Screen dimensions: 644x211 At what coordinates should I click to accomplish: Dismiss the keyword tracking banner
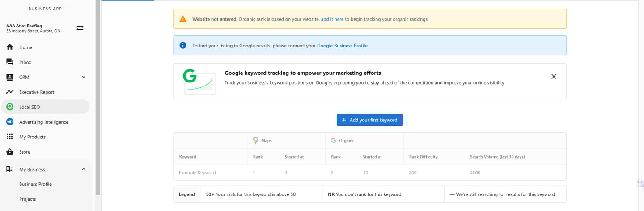554,77
